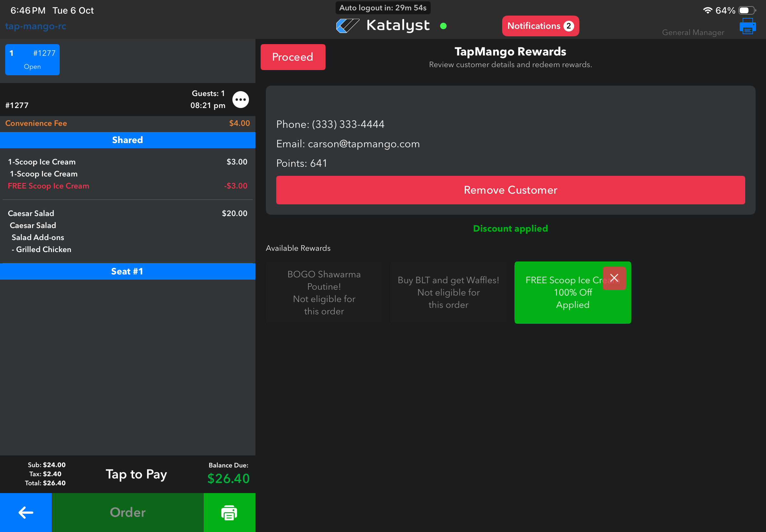The image size is (766, 532).
Task: Go back with the left arrow button
Action: [26, 512]
